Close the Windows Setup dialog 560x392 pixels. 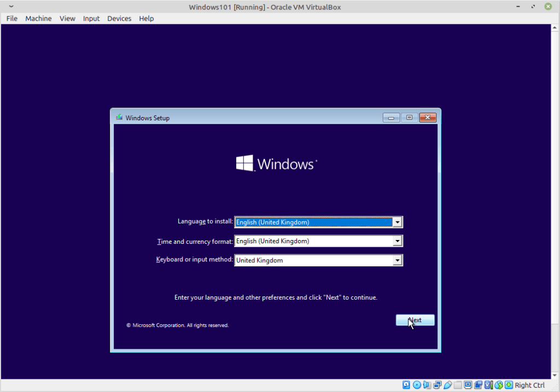(x=428, y=118)
